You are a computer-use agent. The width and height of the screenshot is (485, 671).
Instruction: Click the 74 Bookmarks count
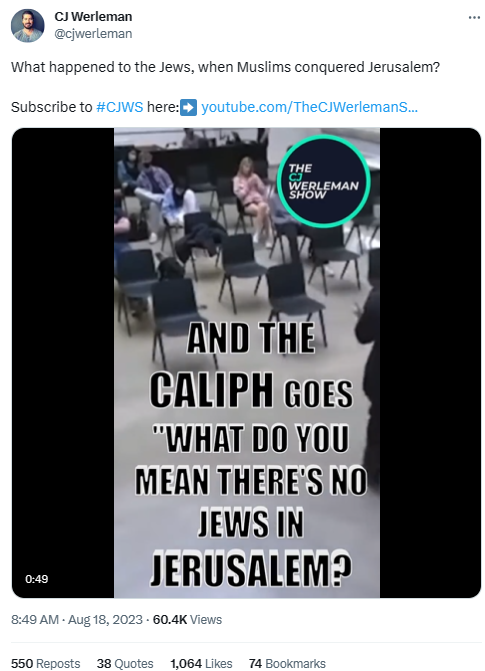coord(287,663)
